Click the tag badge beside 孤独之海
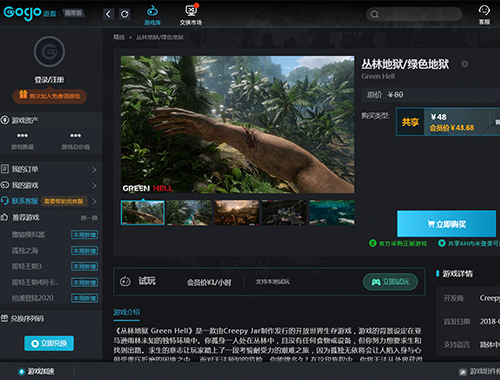This screenshot has width=500, height=380. click(85, 251)
